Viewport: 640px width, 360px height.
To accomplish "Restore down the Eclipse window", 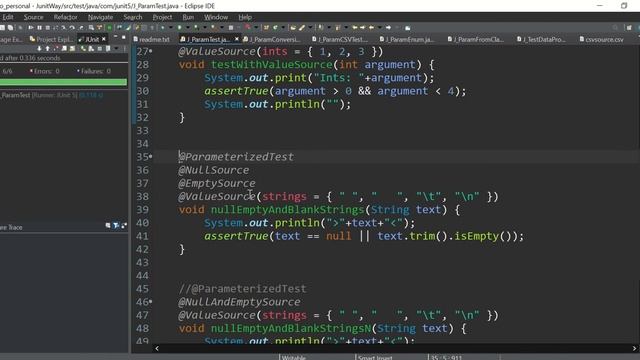I will [624, 6].
